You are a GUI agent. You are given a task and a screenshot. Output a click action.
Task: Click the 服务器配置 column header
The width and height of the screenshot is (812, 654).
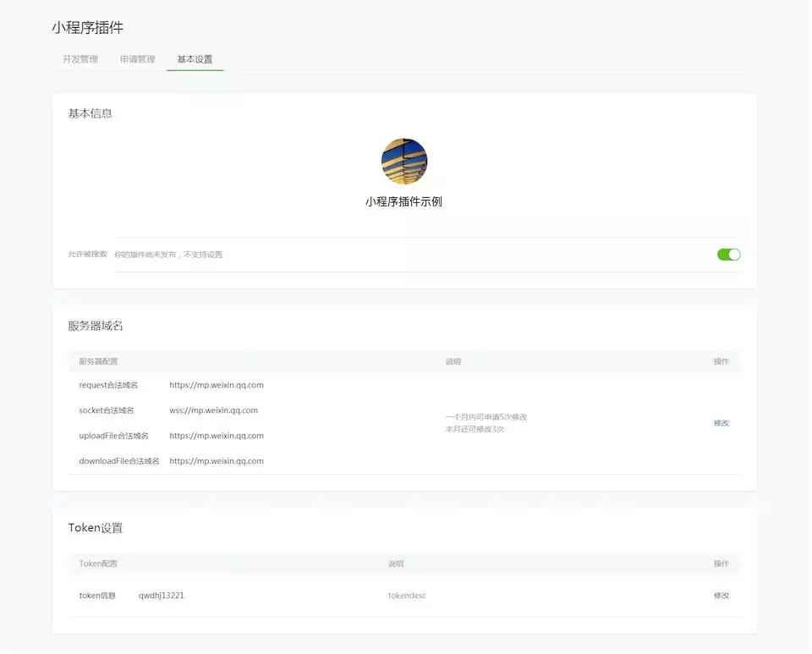pos(98,361)
